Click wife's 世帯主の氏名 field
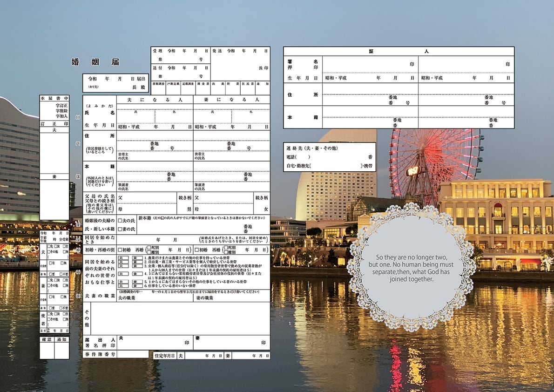Image resolution: width=554 pixels, height=392 pixels. [231, 156]
